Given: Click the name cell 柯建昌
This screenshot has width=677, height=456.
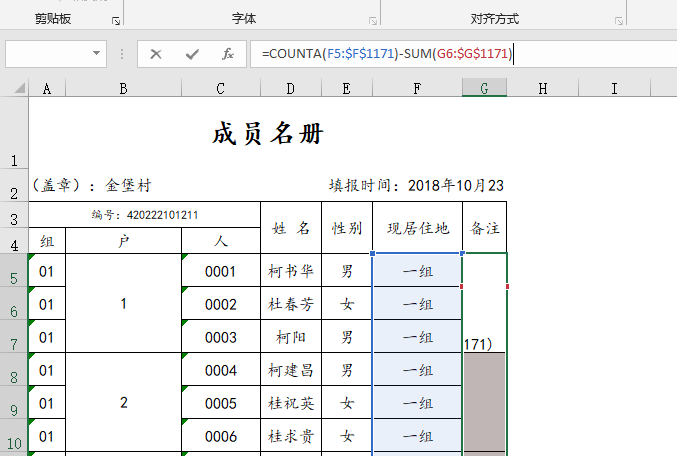Looking at the screenshot, I should coord(291,369).
